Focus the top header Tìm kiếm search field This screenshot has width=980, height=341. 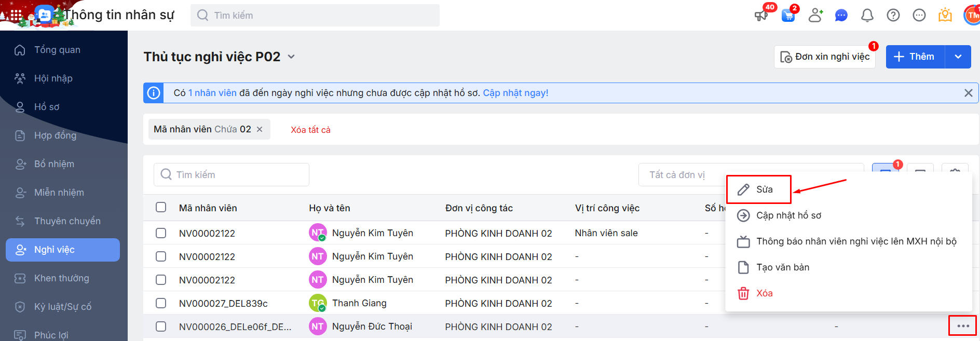click(x=315, y=16)
